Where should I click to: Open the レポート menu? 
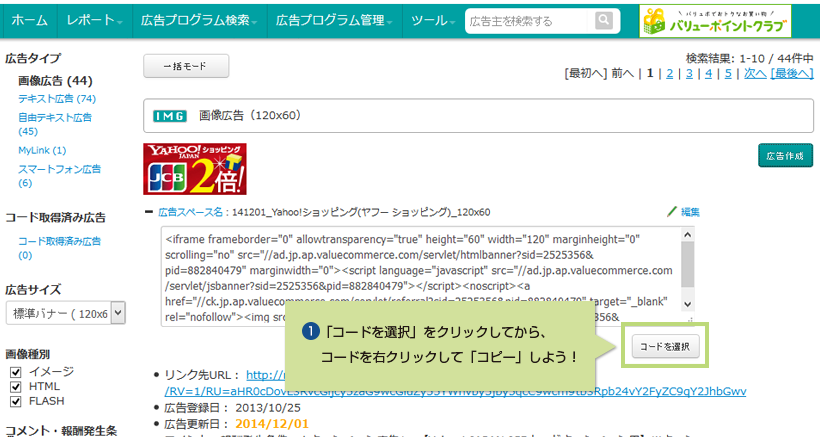[94, 20]
